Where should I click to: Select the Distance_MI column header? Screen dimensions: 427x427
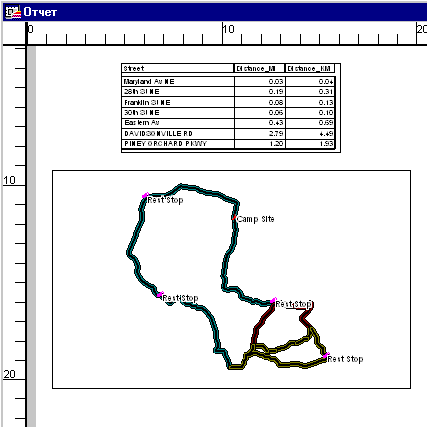(x=259, y=68)
